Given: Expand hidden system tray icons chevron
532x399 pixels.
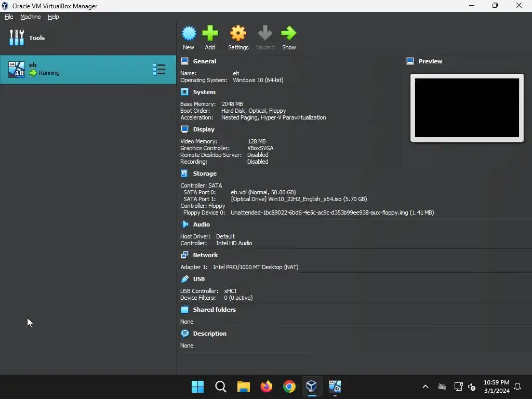Looking at the screenshot, I should pyautogui.click(x=425, y=387).
